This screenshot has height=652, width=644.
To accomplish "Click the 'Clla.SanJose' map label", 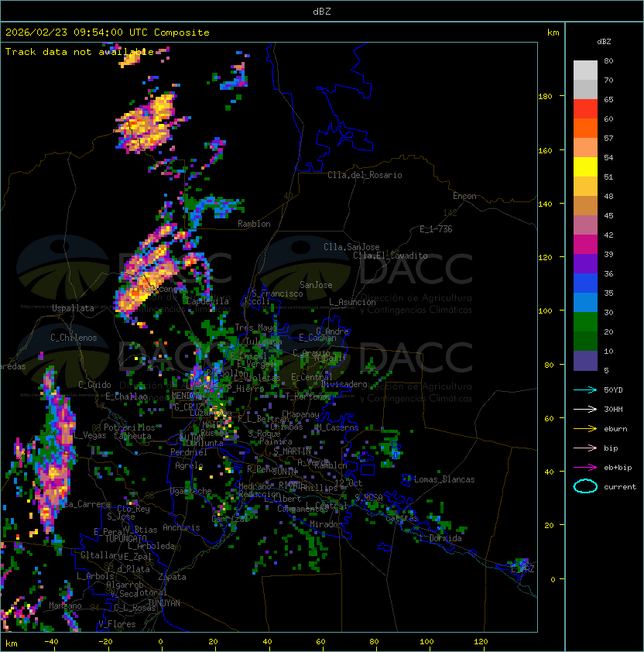I will [351, 247].
